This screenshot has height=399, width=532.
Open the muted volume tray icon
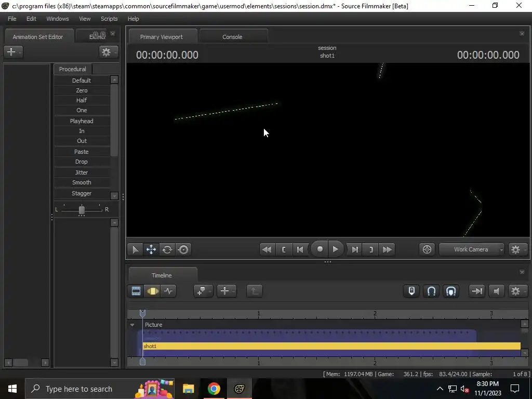[464, 389]
